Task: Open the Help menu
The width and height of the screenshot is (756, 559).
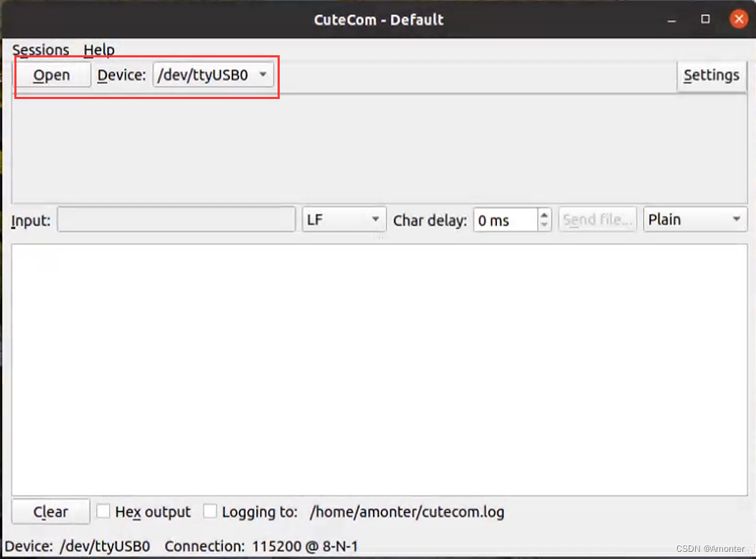Action: point(99,50)
